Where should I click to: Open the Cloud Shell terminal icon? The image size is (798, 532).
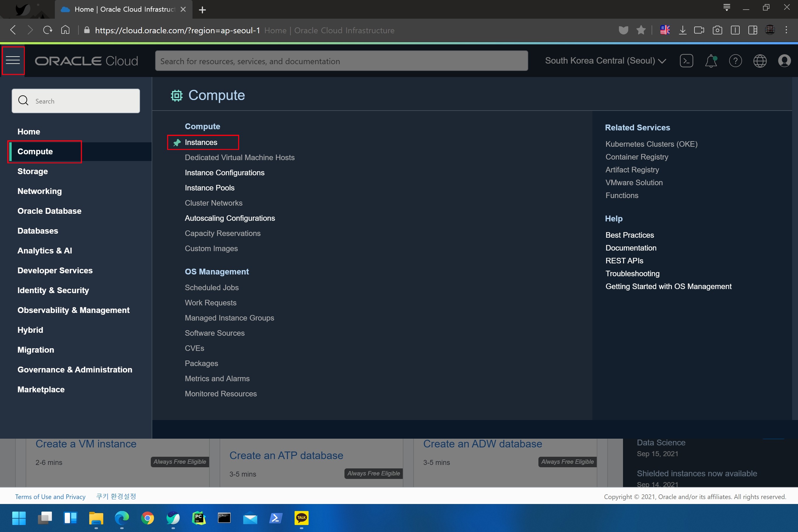point(686,61)
